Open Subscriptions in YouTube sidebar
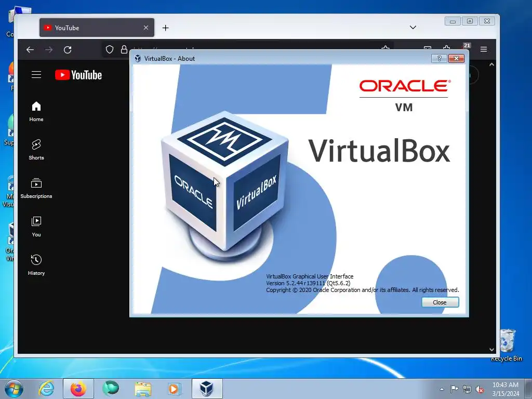 [x=36, y=188]
